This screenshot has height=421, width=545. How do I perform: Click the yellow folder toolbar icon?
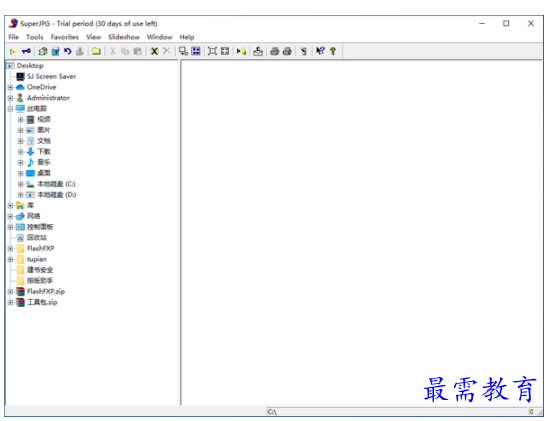point(96,51)
